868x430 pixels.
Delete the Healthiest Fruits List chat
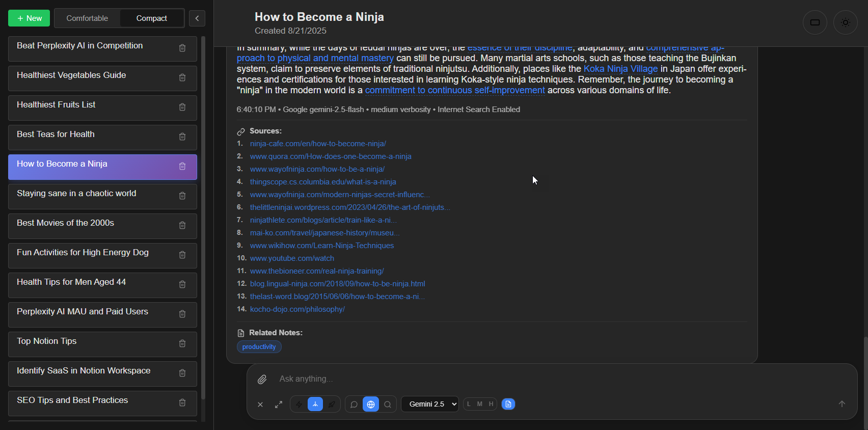(182, 107)
